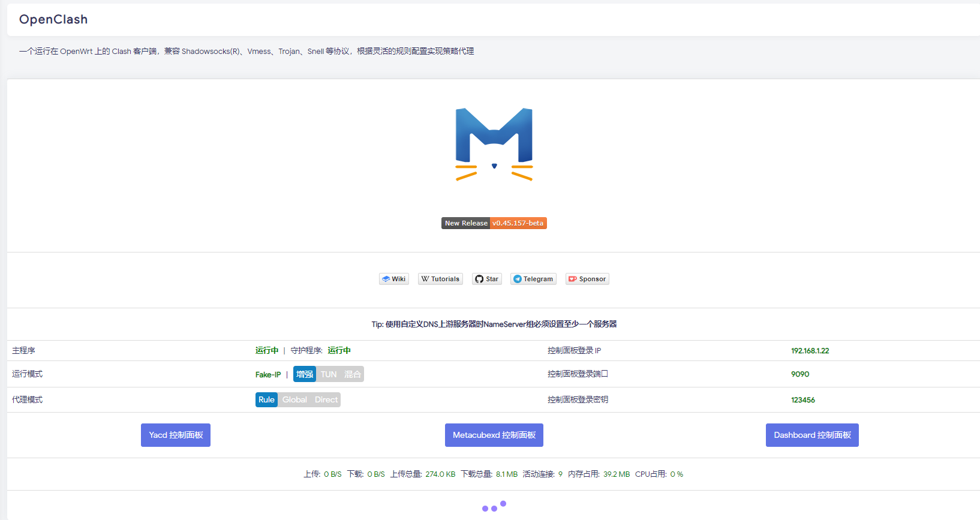980x520 pixels.
Task: Click the New Release v0.45.157-beta badge
Action: pos(494,223)
